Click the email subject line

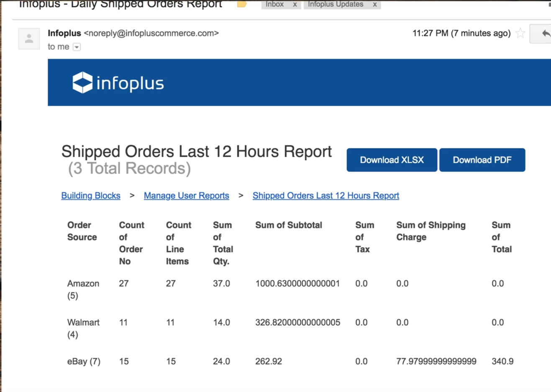point(120,4)
